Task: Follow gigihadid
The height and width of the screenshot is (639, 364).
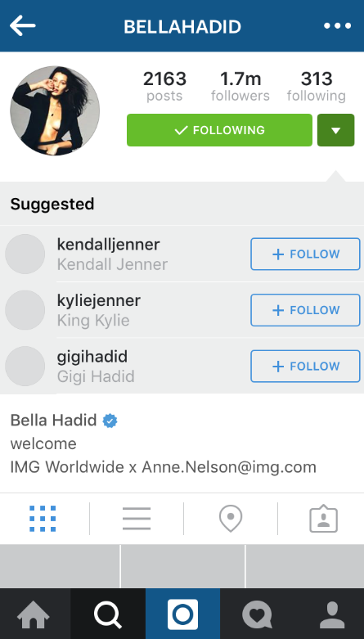Action: point(305,366)
